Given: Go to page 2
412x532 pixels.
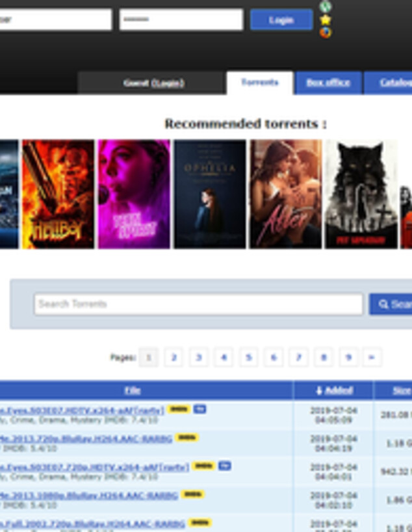Looking at the screenshot, I should pyautogui.click(x=174, y=357).
